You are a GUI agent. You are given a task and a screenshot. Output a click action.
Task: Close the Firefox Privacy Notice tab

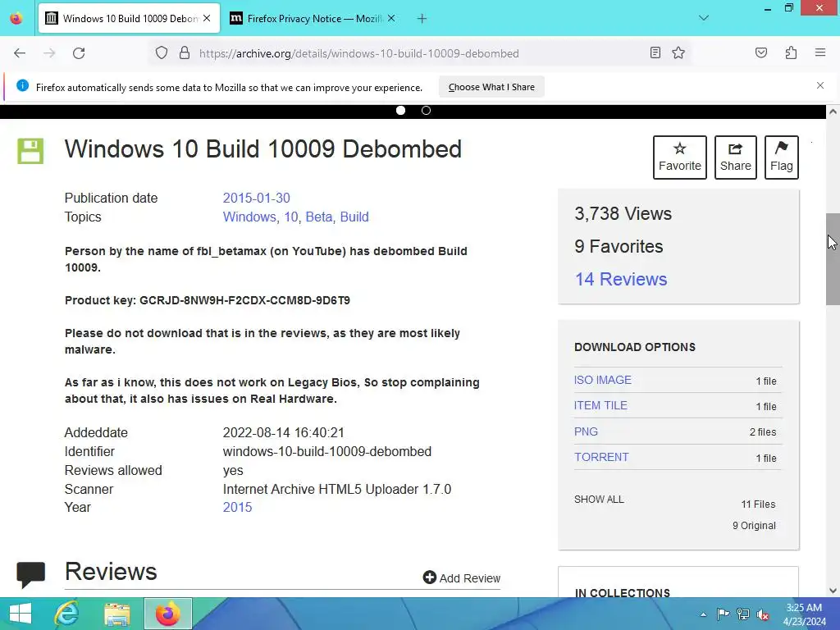[391, 18]
